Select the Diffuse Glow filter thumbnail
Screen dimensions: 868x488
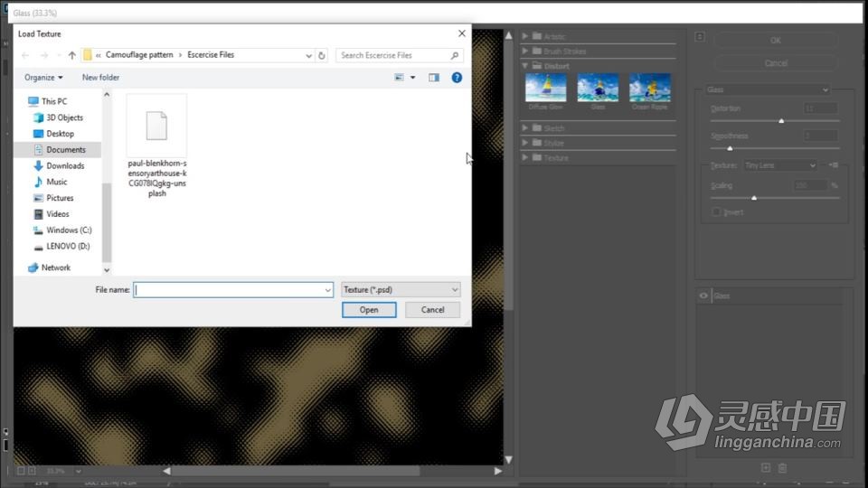(x=546, y=88)
